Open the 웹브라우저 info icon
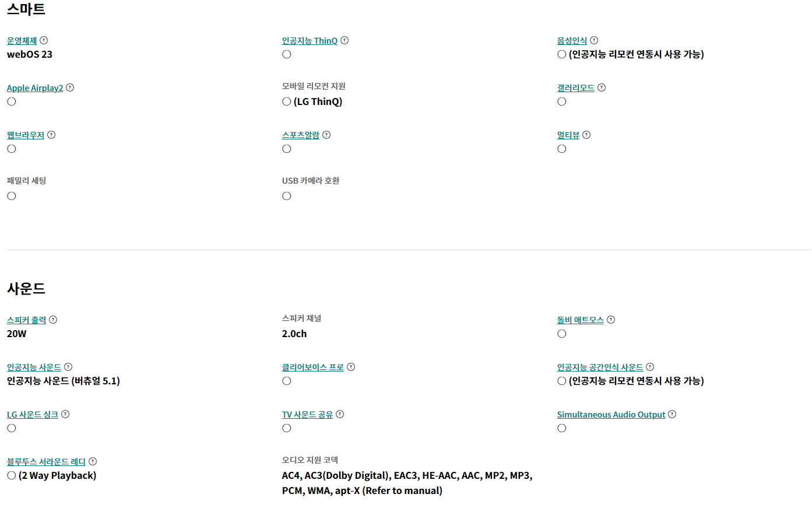Viewport: 812px width, 508px height. pyautogui.click(x=51, y=135)
